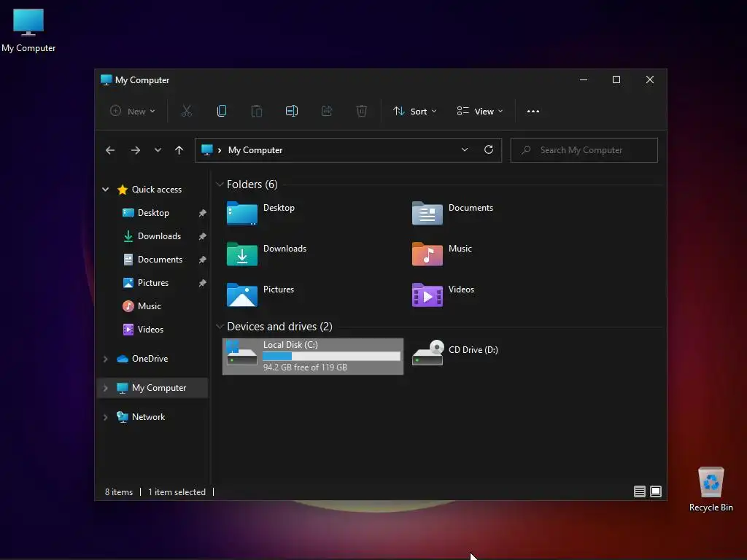
Task: Select the Local Disk (C:) drive
Action: [313, 356]
